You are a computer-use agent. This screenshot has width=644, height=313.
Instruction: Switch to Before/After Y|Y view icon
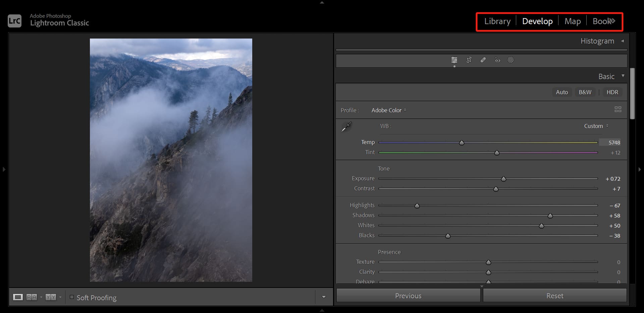(x=51, y=297)
